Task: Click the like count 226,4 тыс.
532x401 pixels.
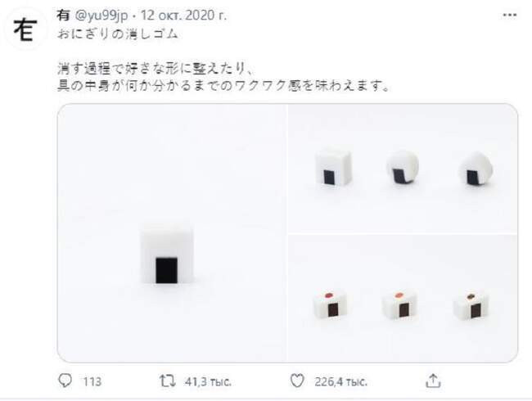Action: (x=340, y=382)
